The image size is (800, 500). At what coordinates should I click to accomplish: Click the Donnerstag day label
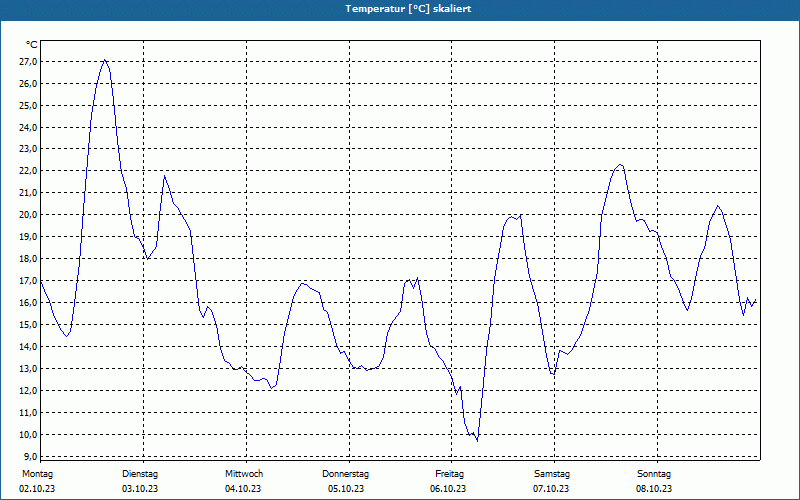[345, 474]
